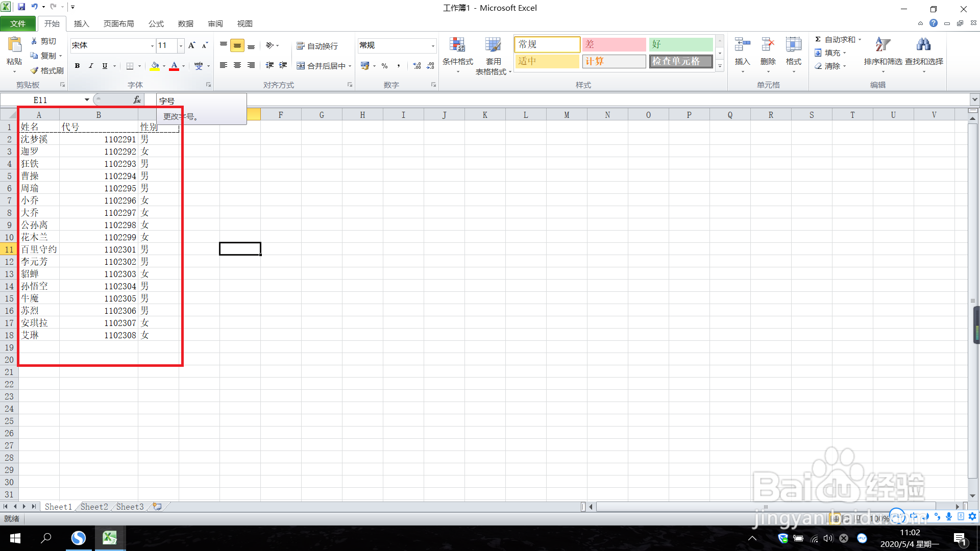Click the insert function fx icon
The width and height of the screenshot is (980, 551).
(x=137, y=100)
